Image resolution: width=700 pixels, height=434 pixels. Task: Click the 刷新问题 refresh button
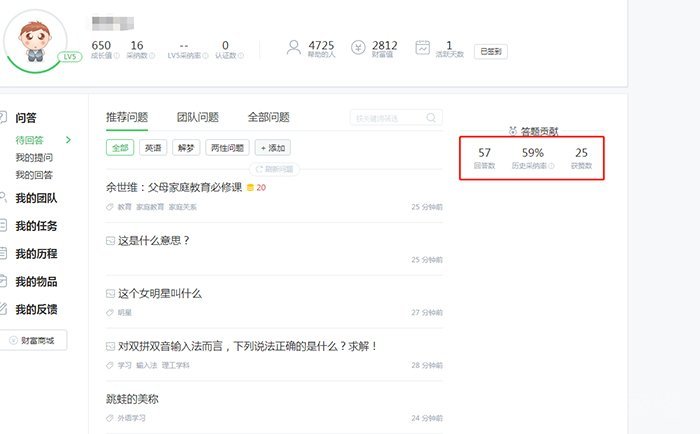point(274,169)
